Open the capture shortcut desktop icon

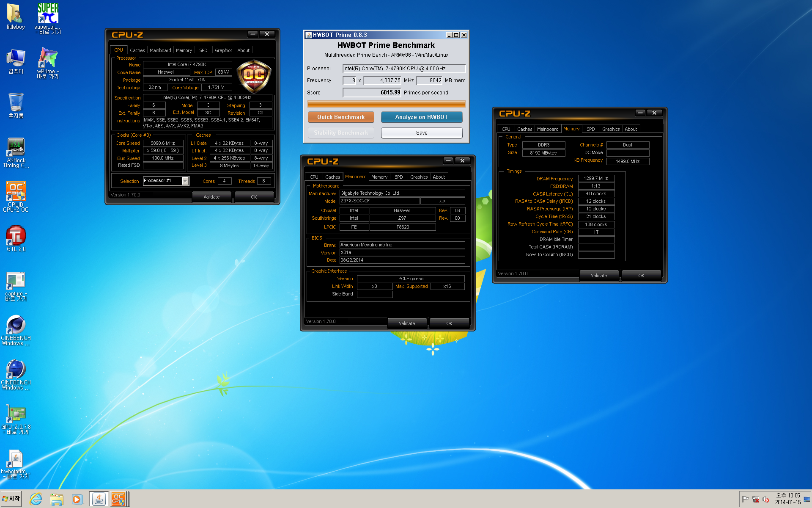16,286
